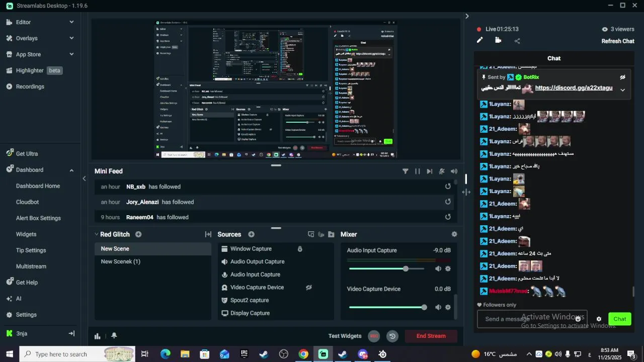644x362 pixels.
Task: Open the Overlays section
Action: click(27, 38)
